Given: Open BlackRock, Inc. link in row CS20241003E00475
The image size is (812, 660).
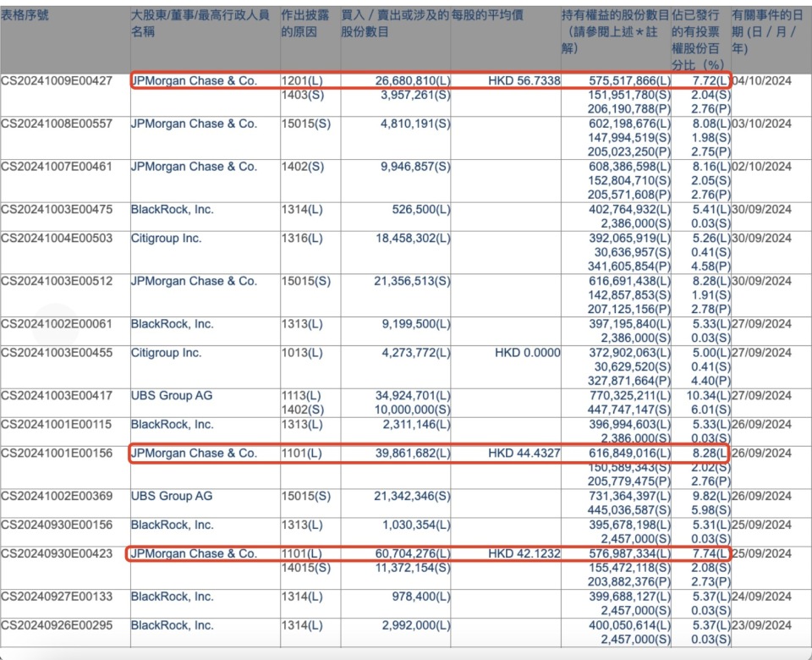Looking at the screenshot, I should [172, 210].
